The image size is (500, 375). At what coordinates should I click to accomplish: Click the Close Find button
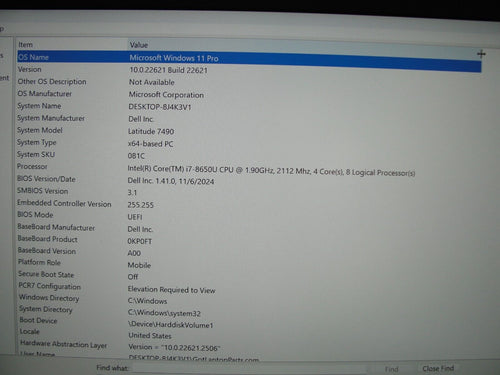pyautogui.click(x=438, y=369)
